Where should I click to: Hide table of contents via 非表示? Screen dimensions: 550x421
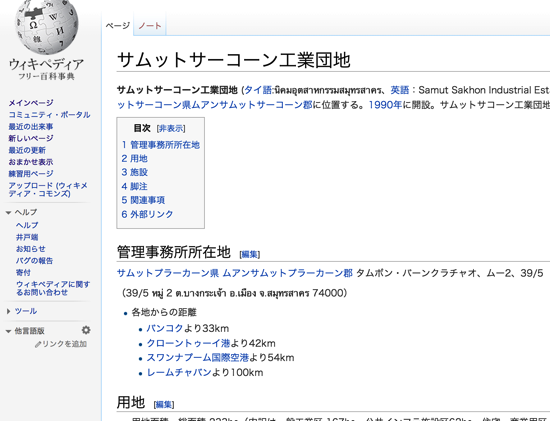pyautogui.click(x=171, y=128)
